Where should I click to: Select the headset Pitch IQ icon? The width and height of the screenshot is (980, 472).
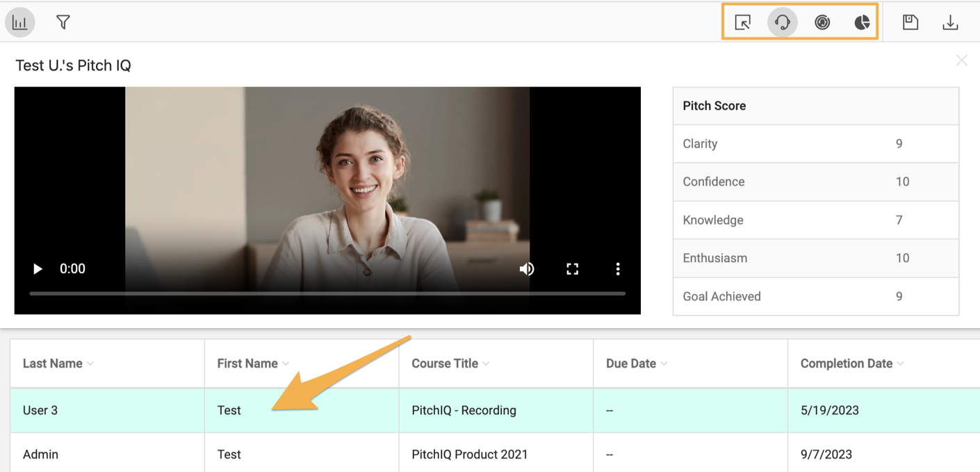click(783, 22)
